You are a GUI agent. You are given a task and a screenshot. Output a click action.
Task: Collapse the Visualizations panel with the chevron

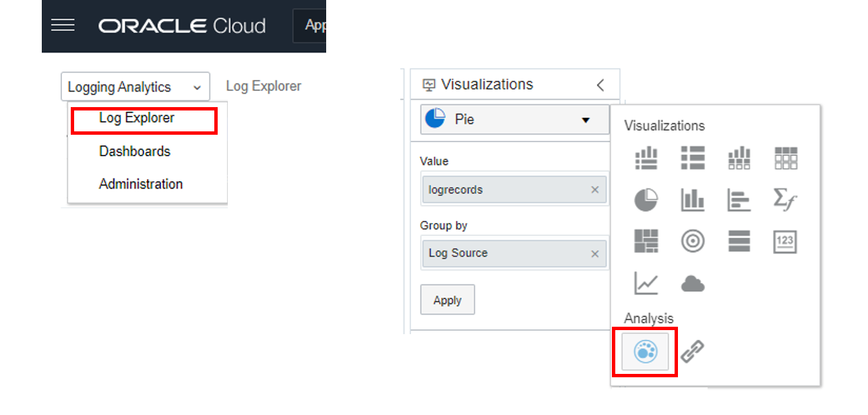pyautogui.click(x=600, y=84)
